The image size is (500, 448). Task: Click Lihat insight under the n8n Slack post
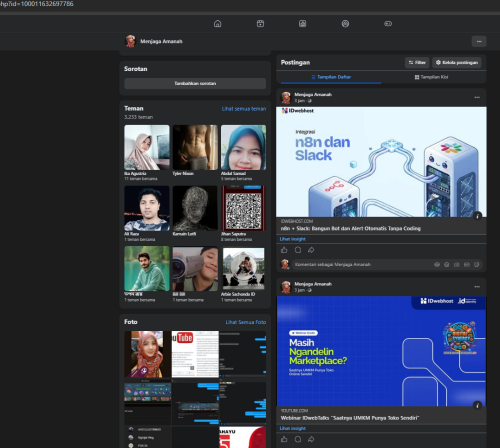click(292, 239)
